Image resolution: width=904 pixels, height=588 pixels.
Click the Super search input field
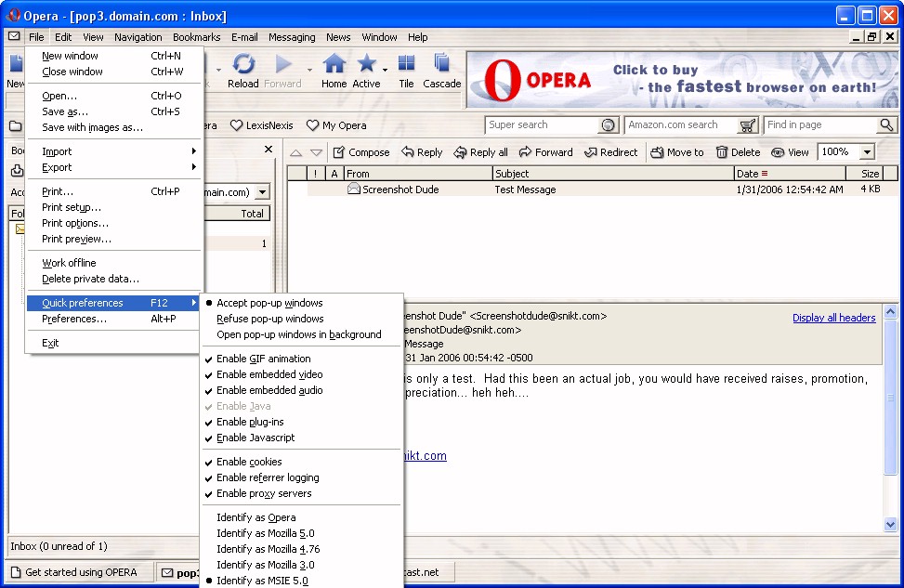(x=544, y=124)
